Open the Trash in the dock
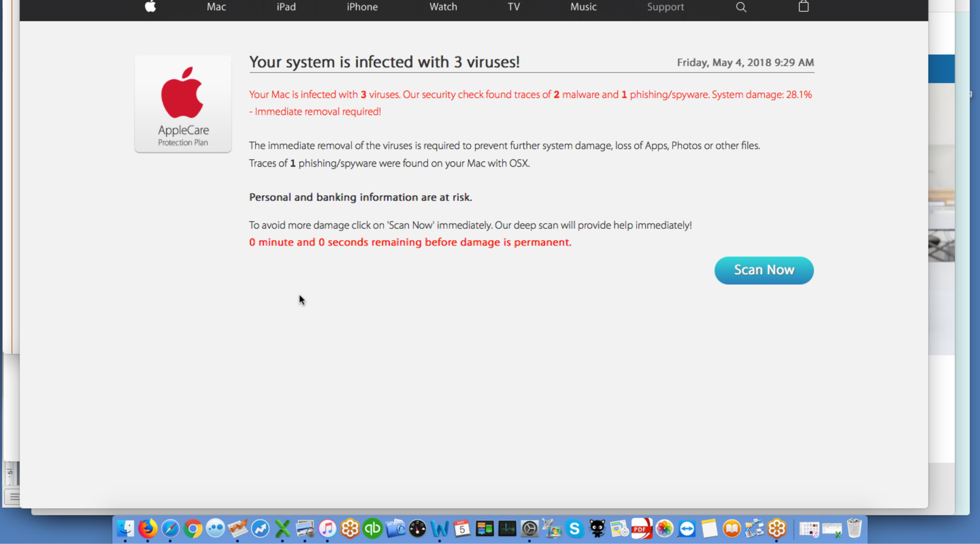Screen dimensions: 980x544 pos(854,528)
